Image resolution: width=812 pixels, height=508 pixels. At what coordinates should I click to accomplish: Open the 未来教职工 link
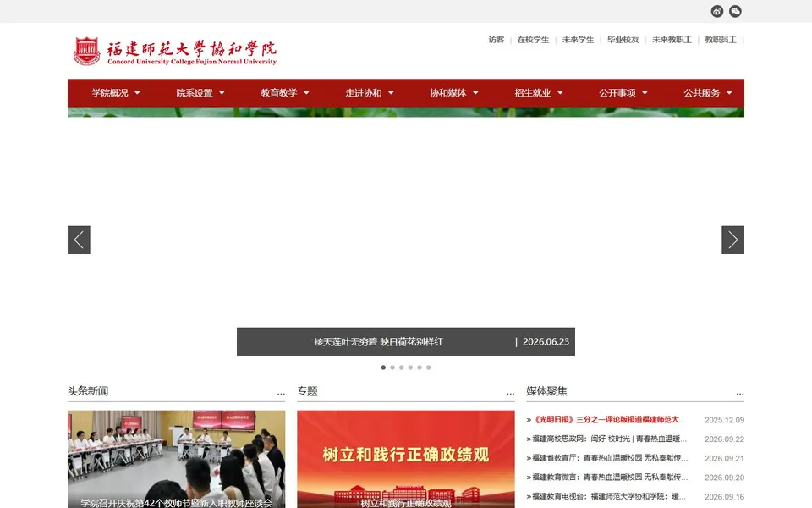pos(672,40)
